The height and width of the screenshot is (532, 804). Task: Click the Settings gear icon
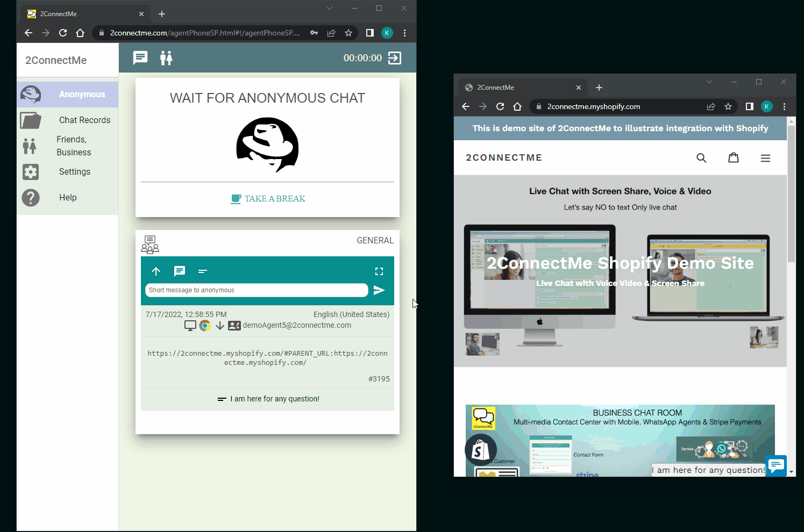click(x=31, y=172)
